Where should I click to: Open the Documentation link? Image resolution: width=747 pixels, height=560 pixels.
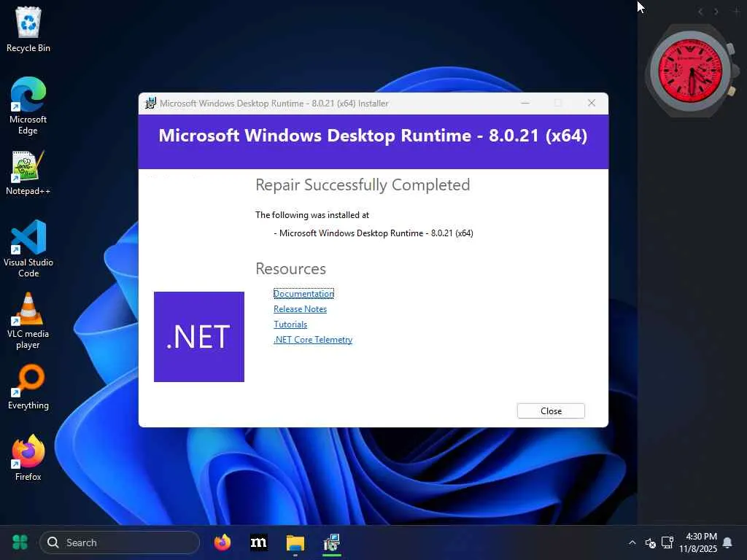(x=303, y=294)
